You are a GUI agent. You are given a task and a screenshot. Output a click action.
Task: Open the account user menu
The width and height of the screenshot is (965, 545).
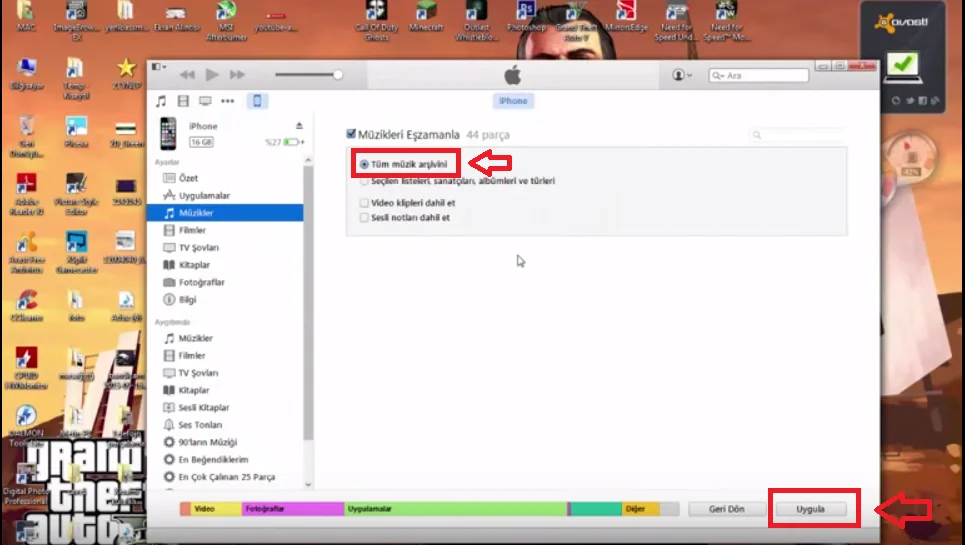[x=681, y=75]
